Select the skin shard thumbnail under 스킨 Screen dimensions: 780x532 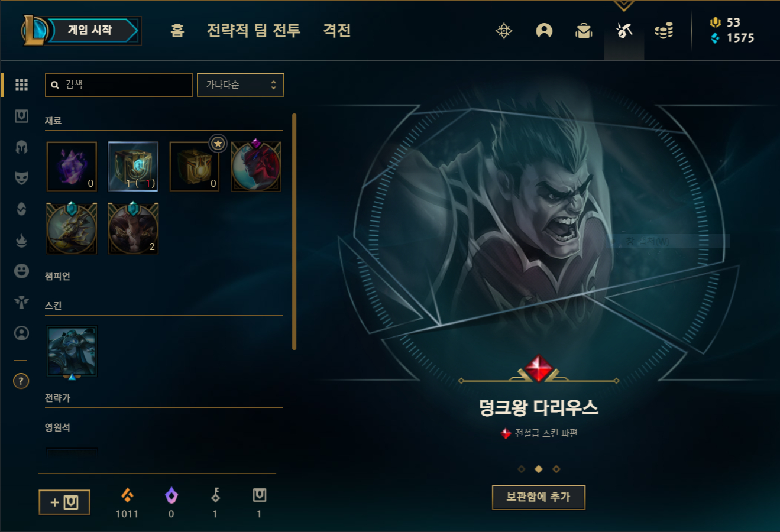click(x=72, y=351)
